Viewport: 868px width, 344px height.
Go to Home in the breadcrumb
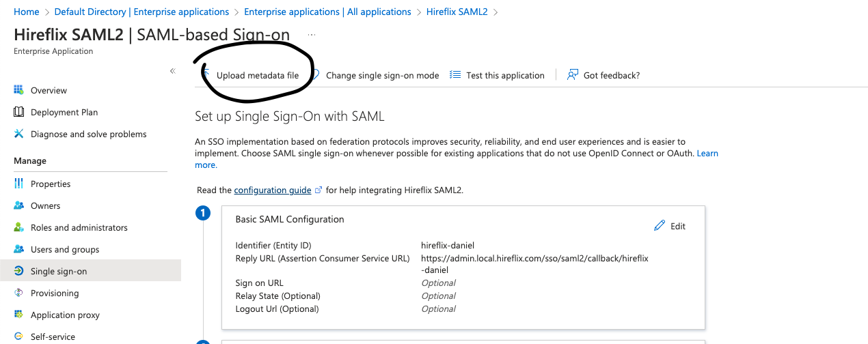click(26, 12)
